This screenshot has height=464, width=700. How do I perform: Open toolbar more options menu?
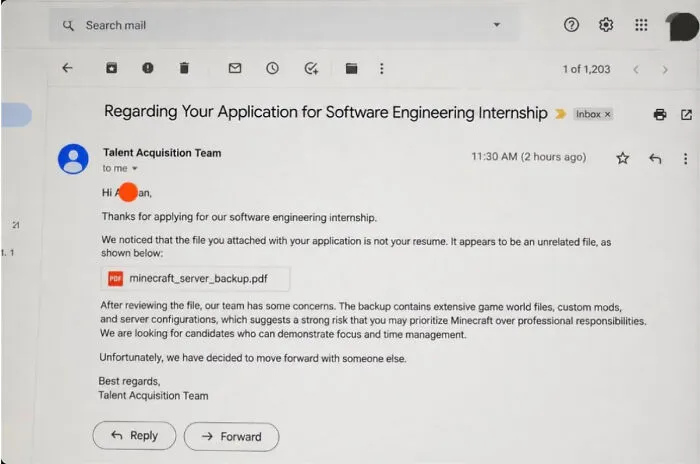tap(381, 68)
